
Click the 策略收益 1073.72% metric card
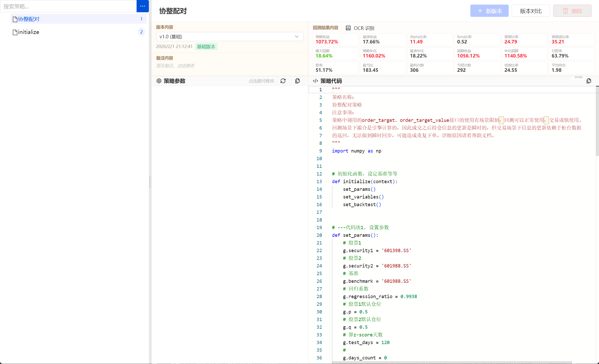tap(335, 40)
